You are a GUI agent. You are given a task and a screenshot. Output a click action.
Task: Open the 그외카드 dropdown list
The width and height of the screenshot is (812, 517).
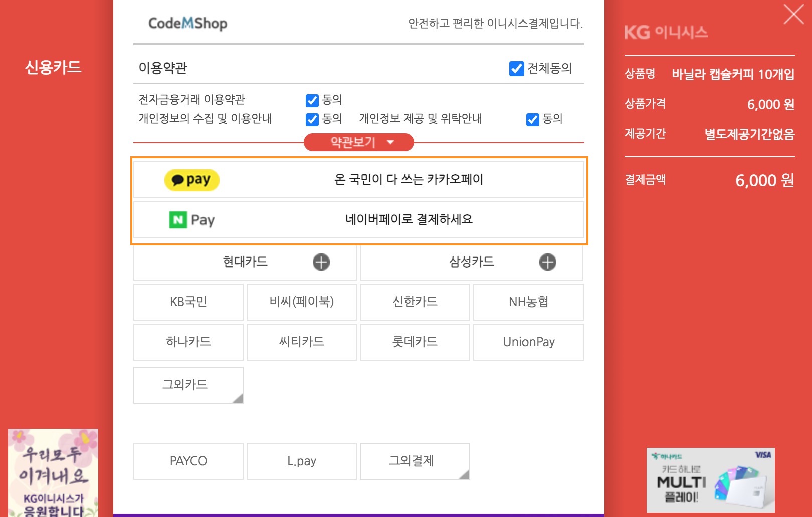[188, 385]
